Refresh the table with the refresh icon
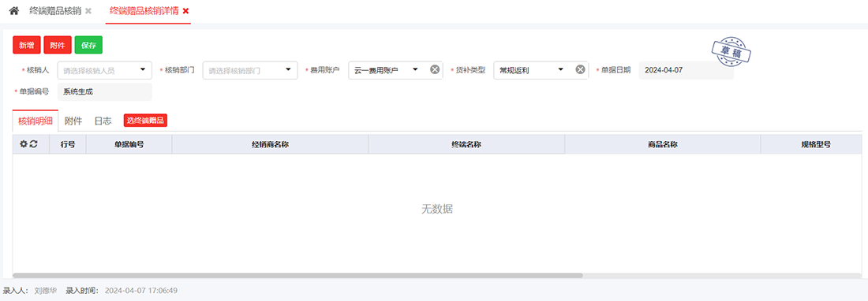The width and height of the screenshot is (868, 301). [x=34, y=144]
